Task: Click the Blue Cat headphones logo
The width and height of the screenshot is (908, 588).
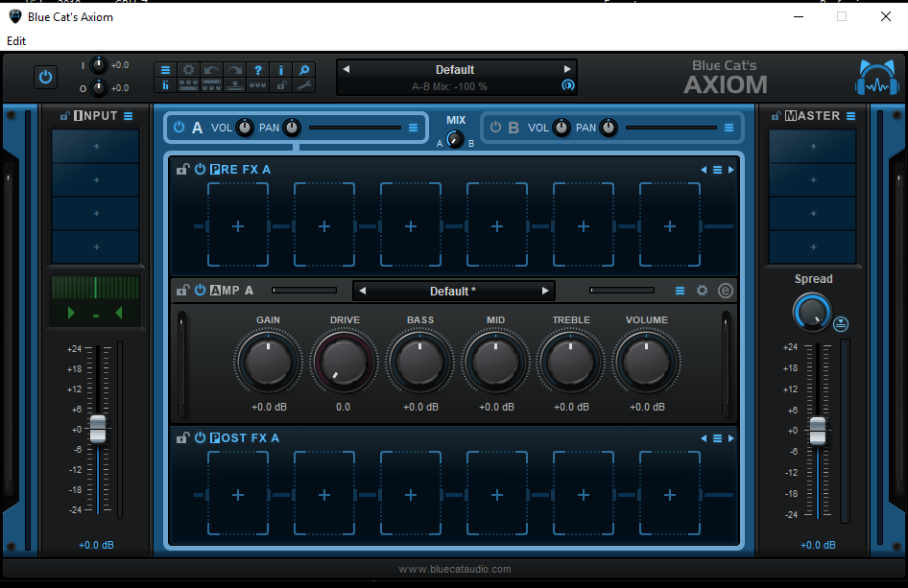Action: (x=877, y=78)
